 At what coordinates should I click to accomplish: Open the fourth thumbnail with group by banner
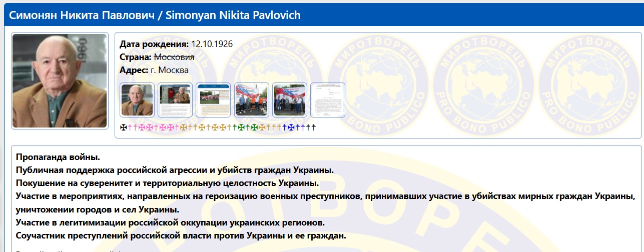[x=252, y=100]
